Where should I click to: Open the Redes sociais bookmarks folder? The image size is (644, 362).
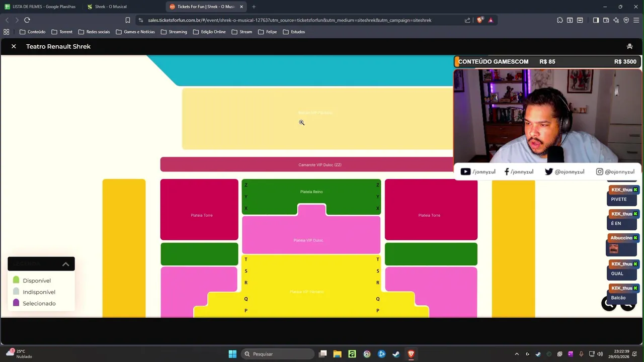click(x=94, y=32)
